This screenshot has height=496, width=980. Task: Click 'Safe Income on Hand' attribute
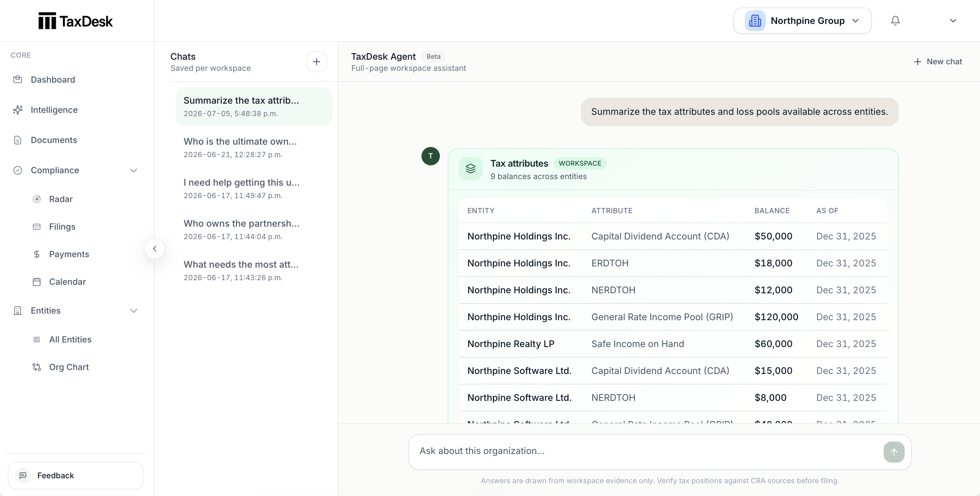(637, 344)
